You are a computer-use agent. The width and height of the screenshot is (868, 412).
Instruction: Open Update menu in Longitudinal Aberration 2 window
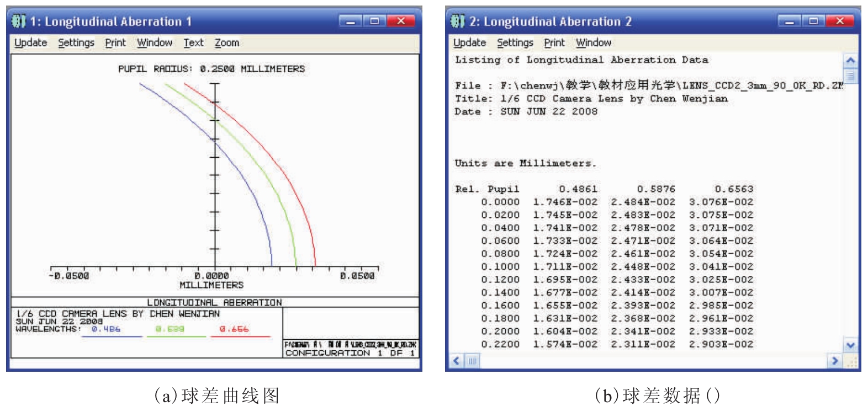[470, 42]
